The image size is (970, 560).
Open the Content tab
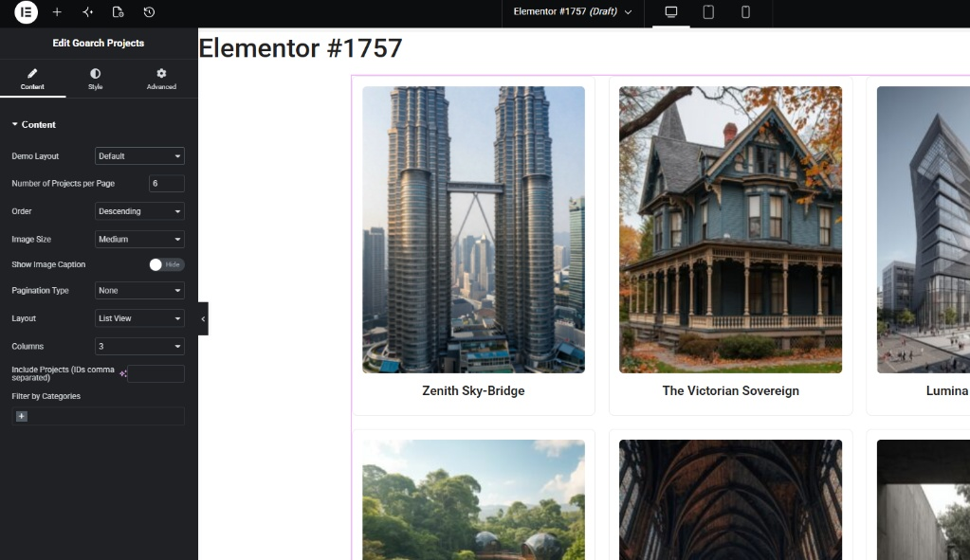[x=32, y=79]
